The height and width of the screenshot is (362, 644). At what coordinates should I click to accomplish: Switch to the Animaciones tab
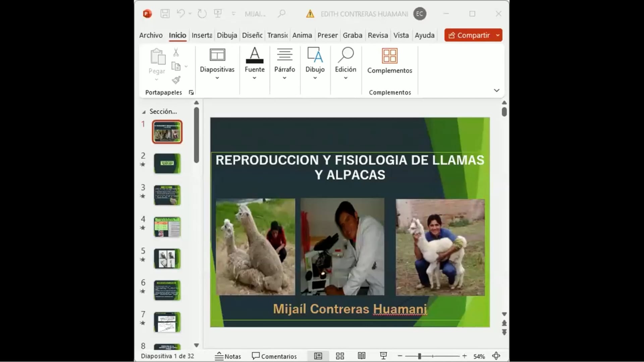302,35
